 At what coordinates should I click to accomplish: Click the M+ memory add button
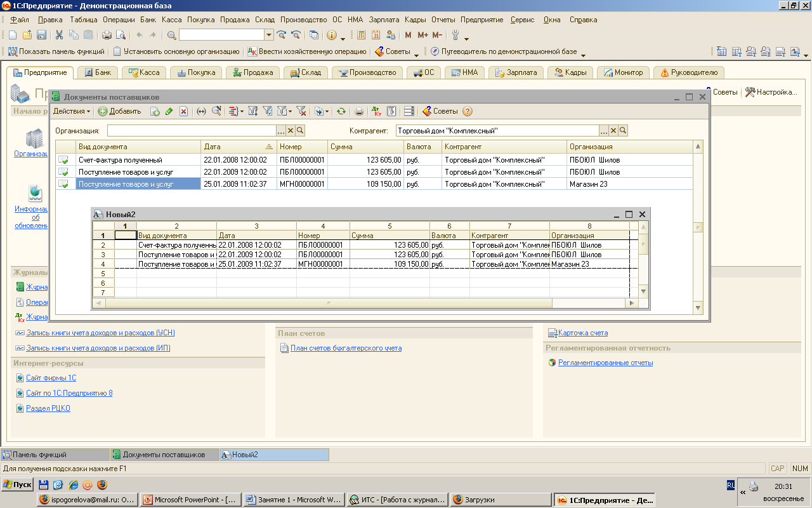pyautogui.click(x=423, y=35)
